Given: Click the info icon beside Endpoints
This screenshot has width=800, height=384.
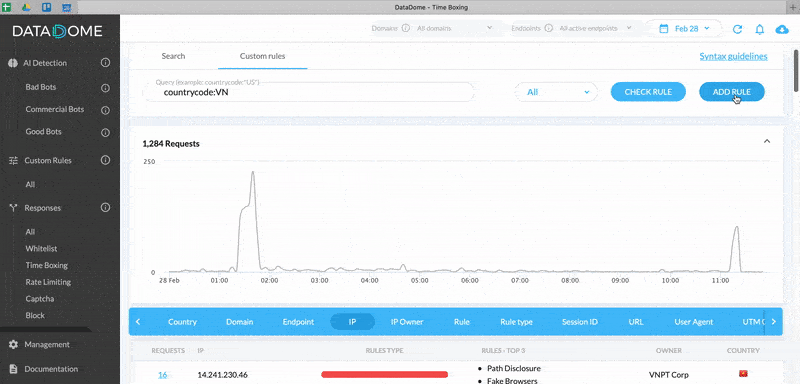Looking at the screenshot, I should click(x=548, y=29).
